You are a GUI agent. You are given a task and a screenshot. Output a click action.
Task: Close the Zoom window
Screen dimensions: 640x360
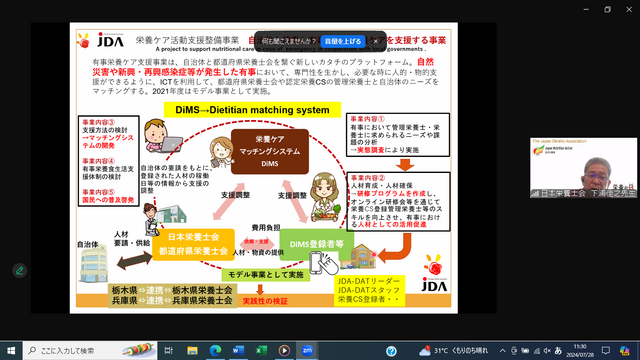pos(629,9)
